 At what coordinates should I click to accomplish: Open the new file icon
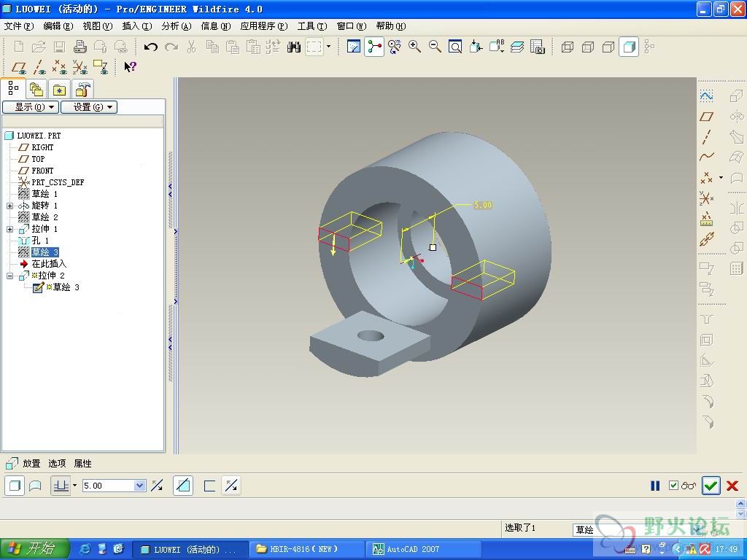[x=19, y=47]
